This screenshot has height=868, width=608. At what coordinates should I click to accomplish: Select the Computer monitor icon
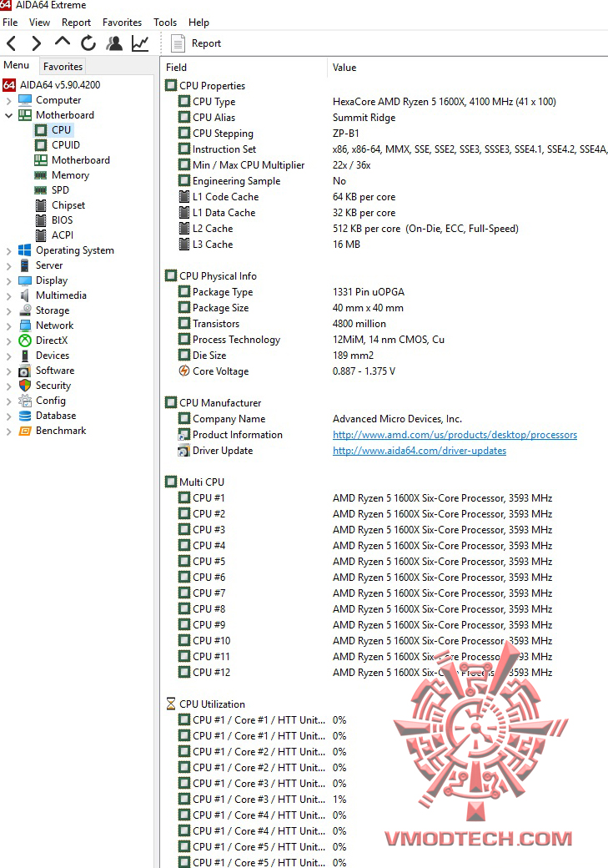25,100
